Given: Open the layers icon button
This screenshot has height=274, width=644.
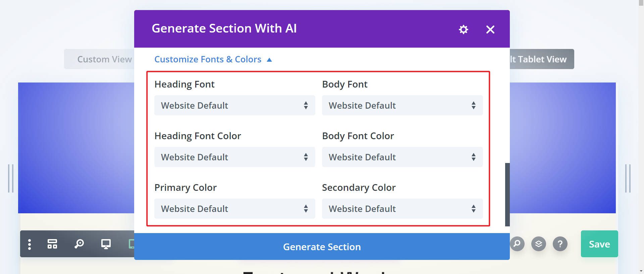Looking at the screenshot, I should coord(539,244).
